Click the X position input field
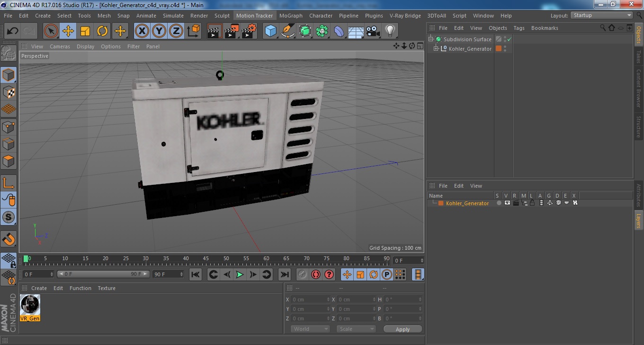The image size is (644, 345). click(311, 300)
